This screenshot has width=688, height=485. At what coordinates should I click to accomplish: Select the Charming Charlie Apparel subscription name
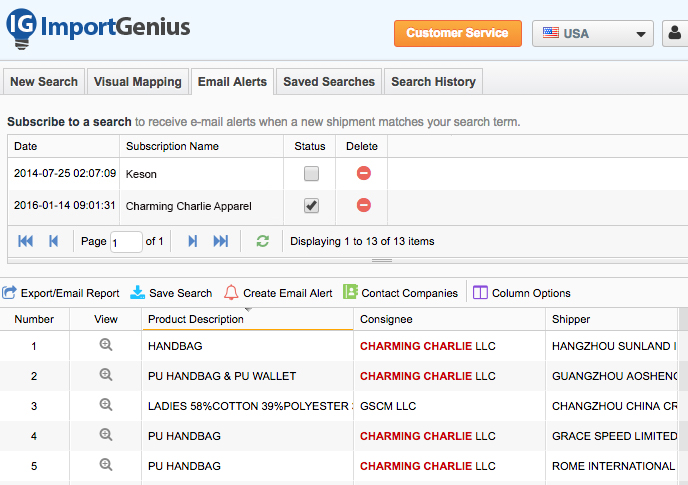pyautogui.click(x=189, y=206)
